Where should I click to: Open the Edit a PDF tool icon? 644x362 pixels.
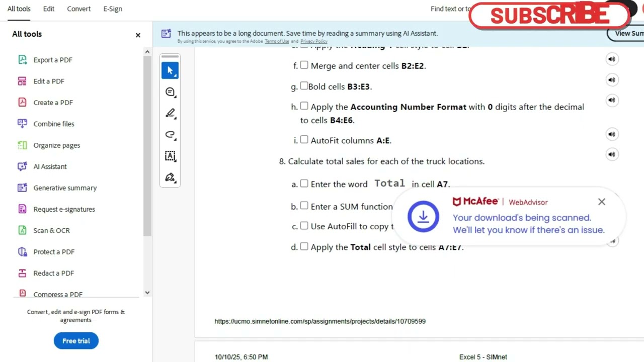tap(22, 81)
